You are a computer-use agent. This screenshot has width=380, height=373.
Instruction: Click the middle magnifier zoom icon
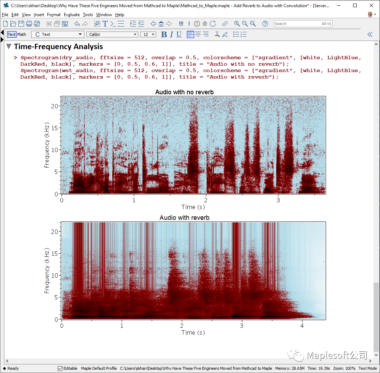pos(245,24)
